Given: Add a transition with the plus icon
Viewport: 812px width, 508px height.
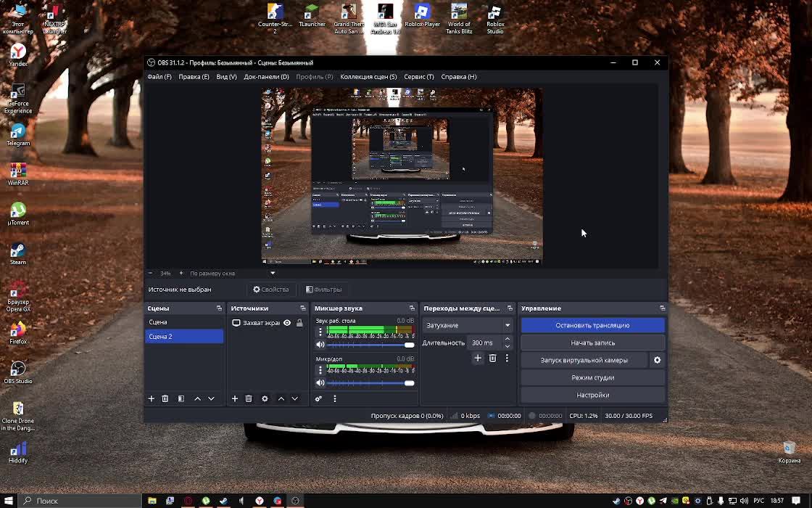Looking at the screenshot, I should coord(478,359).
